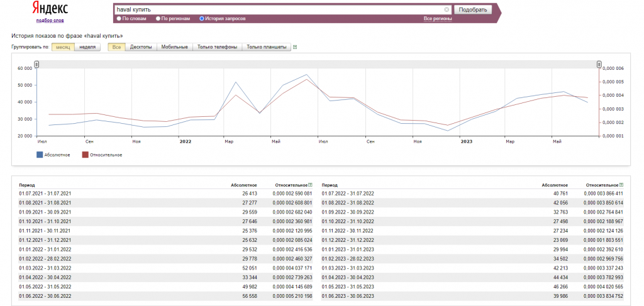Click help icon beside right table's Относительное header
This screenshot has height=306, width=644.
(x=621, y=185)
